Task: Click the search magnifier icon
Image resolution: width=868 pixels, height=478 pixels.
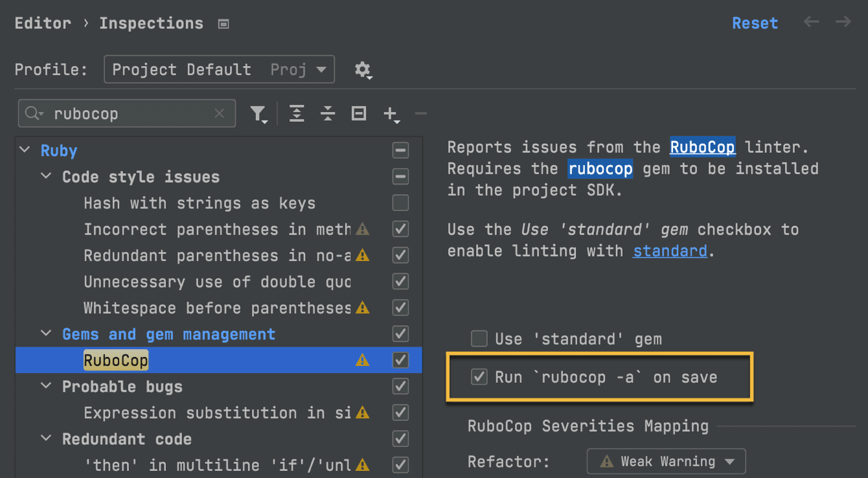Action: click(33, 113)
